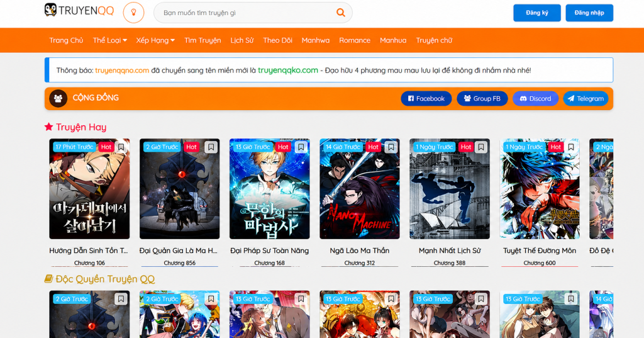Bookmark Hướng Dẫn Sinh Tồn story
644x338 pixels.
coord(121,147)
